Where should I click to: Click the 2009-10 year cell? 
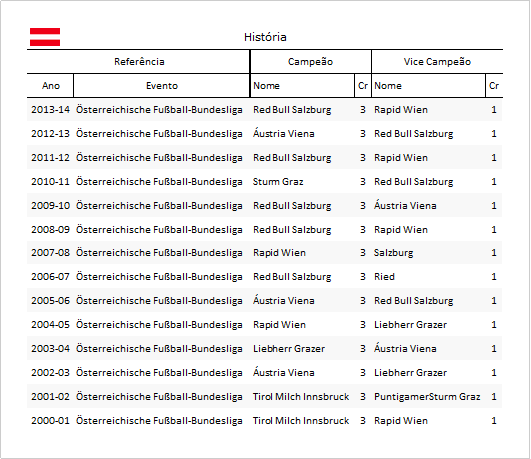coord(50,206)
